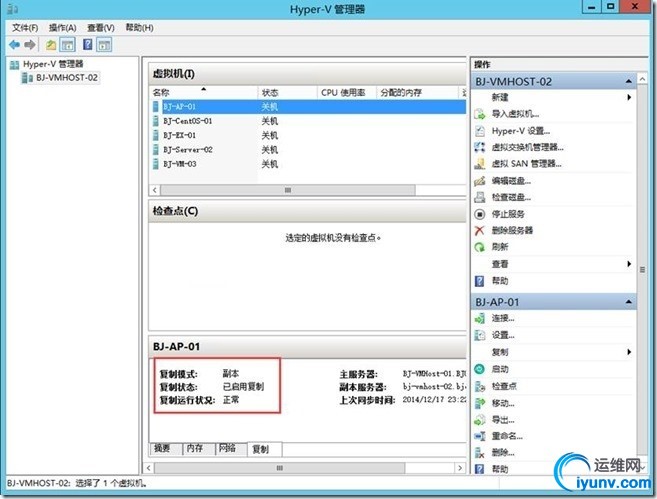Click the left arrow of VM list scrollbar
Image resolution: width=657 pixels, height=499 pixels.
coord(155,190)
